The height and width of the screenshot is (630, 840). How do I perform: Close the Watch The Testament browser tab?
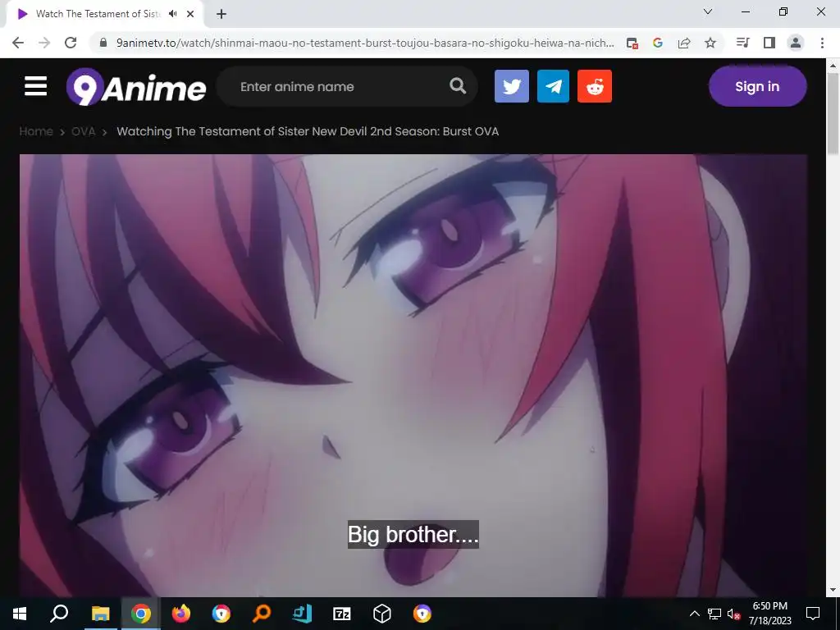(x=190, y=14)
